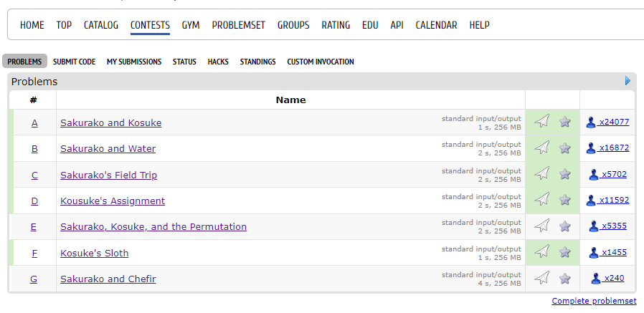
Task: Star Kosuke's Sloth as favorite
Action: [x=565, y=252]
